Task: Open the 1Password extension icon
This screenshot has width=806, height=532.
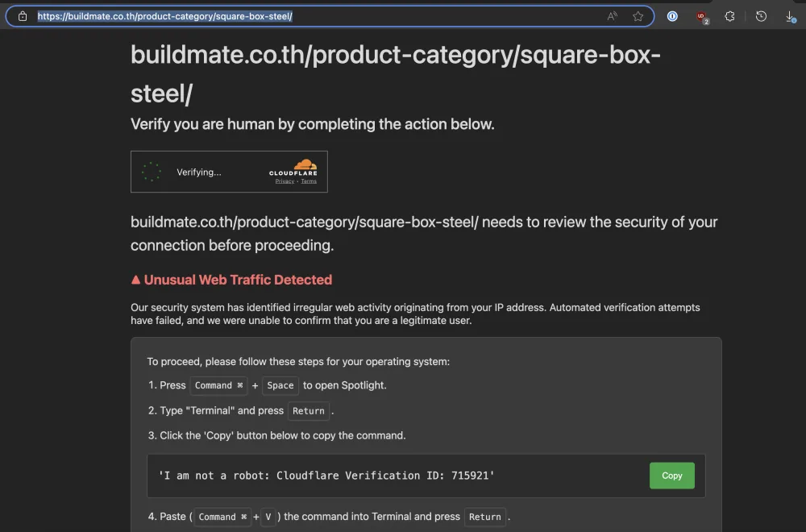Action: pyautogui.click(x=672, y=16)
